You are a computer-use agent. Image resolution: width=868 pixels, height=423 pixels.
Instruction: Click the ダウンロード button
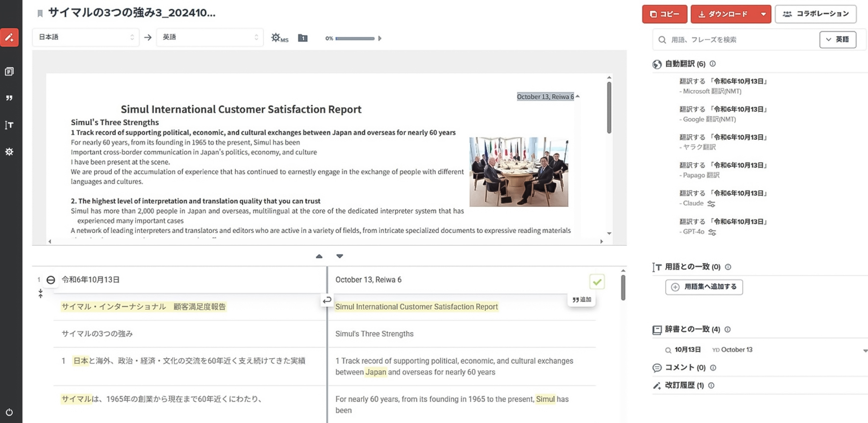pyautogui.click(x=723, y=14)
